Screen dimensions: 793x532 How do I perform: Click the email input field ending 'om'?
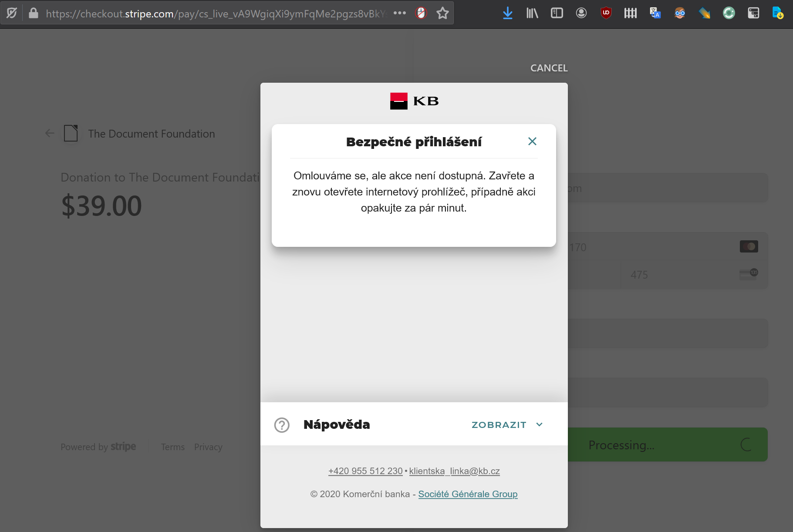tap(668, 188)
